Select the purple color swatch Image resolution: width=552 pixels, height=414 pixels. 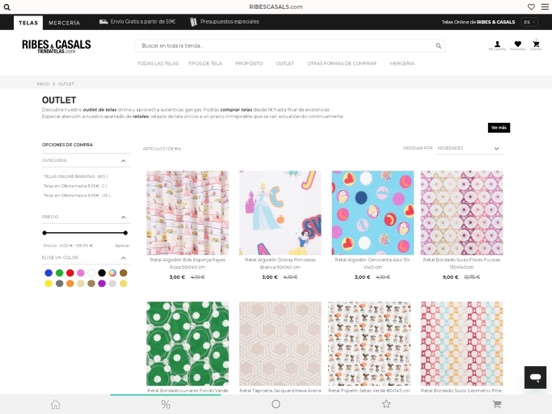pos(102,283)
